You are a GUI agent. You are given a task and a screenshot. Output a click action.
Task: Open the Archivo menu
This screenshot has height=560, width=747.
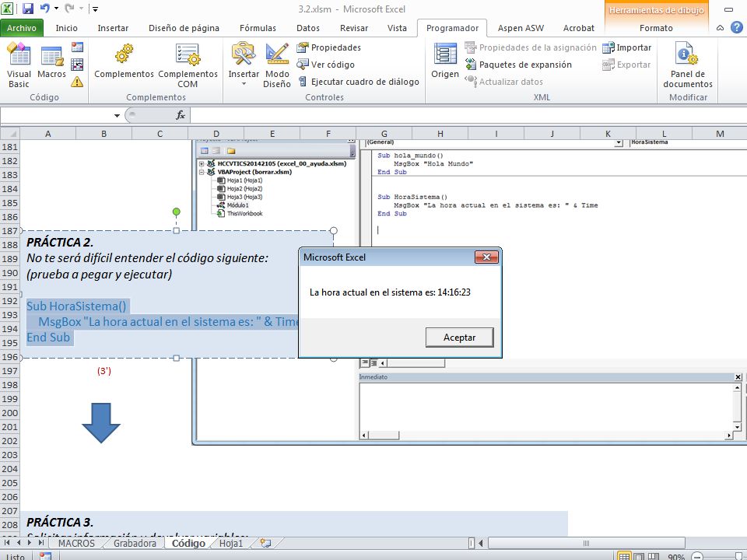(x=22, y=28)
